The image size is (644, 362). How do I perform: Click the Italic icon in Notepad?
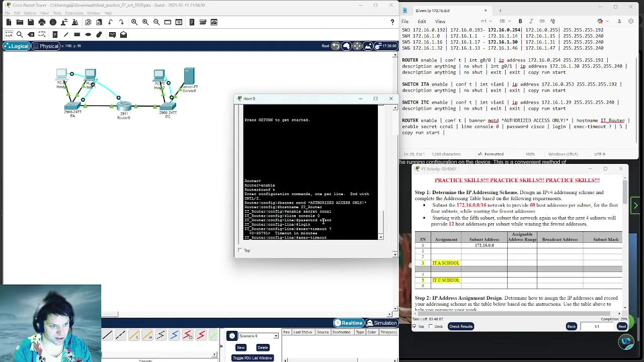[531, 21]
